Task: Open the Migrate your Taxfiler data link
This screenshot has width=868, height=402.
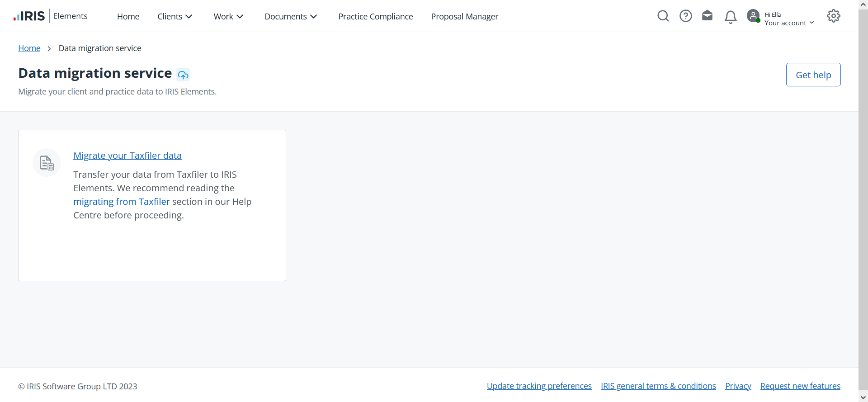Action: (127, 156)
